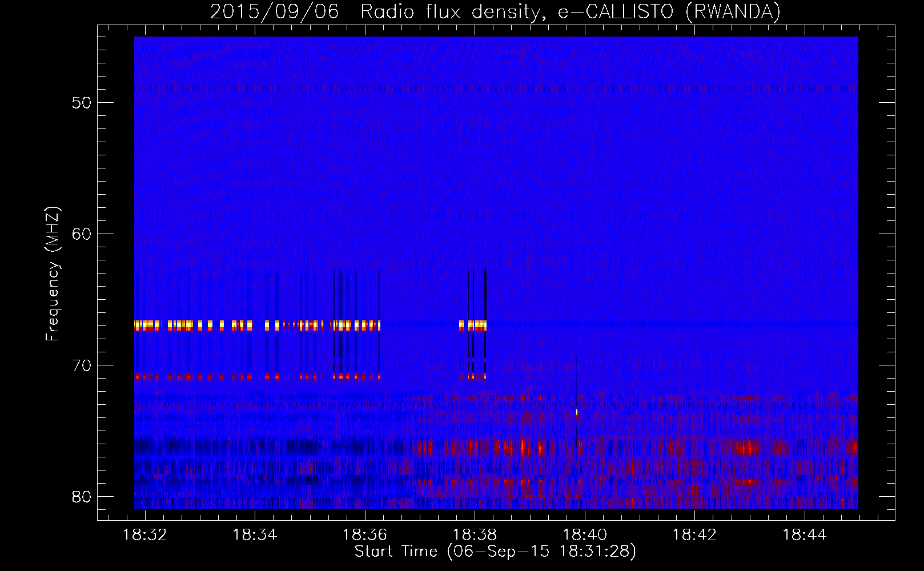The width and height of the screenshot is (924, 571).
Task: Select the 18:34 time tick label
Action: click(x=255, y=535)
